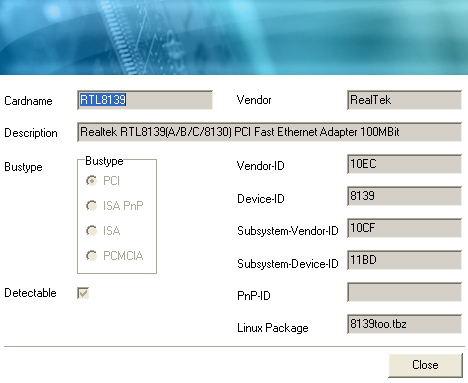The width and height of the screenshot is (468, 383).
Task: Focus the Vendor-ID field 10EC
Action: [x=404, y=164]
